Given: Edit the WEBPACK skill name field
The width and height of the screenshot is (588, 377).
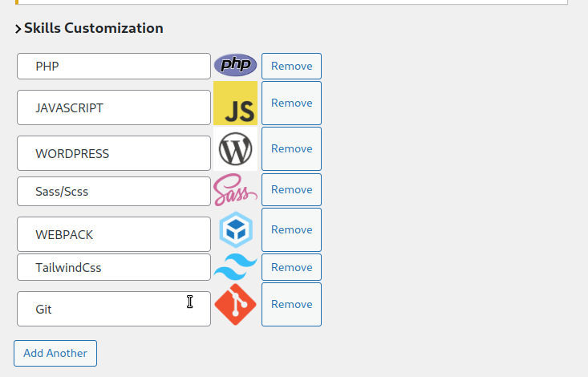Looking at the screenshot, I should (x=114, y=234).
